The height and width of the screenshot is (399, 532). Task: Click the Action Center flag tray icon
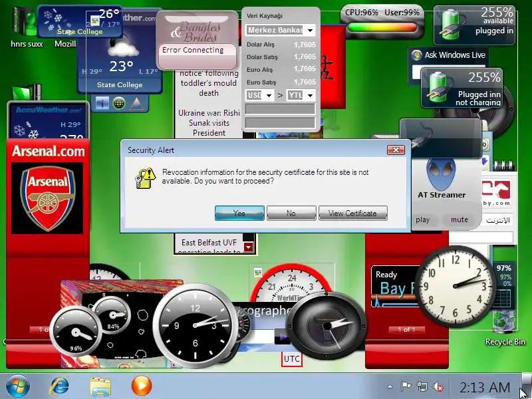coord(406,386)
